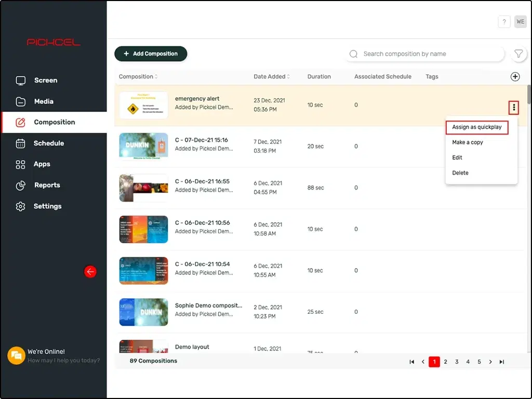Click the add column plus icon
This screenshot has height=399, width=532.
515,77
